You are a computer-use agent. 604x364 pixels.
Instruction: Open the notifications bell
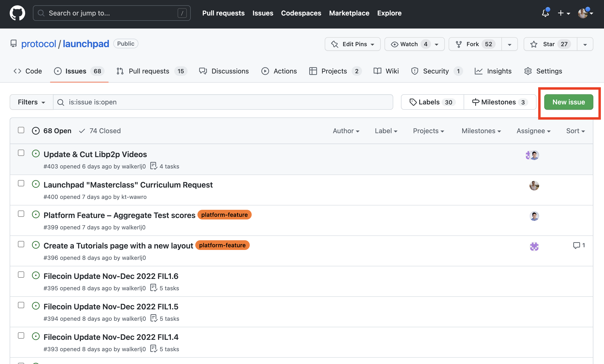click(x=545, y=13)
